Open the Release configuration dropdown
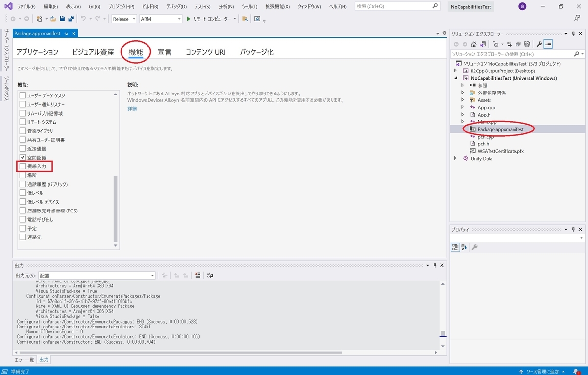 124,19
